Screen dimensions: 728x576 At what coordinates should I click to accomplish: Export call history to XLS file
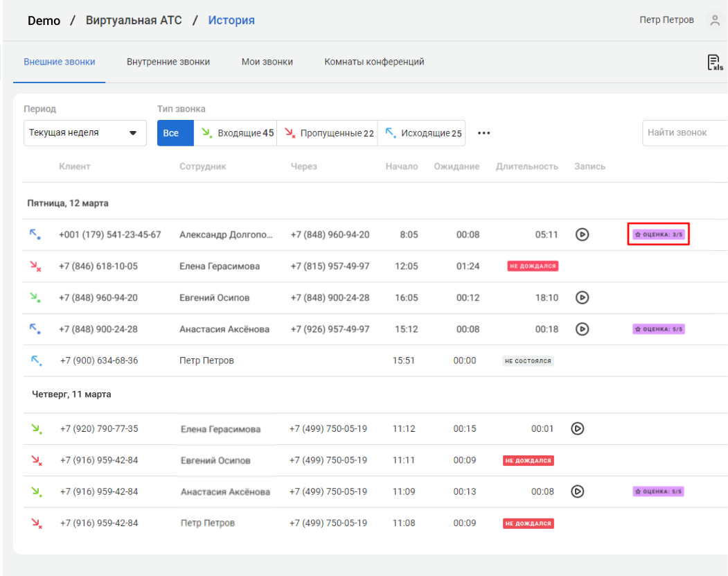coord(714,62)
